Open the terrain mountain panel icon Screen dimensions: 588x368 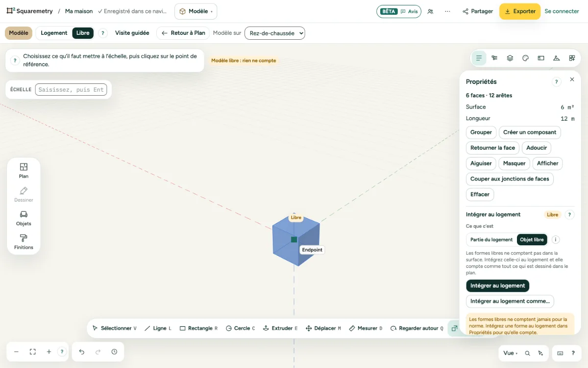(x=556, y=58)
